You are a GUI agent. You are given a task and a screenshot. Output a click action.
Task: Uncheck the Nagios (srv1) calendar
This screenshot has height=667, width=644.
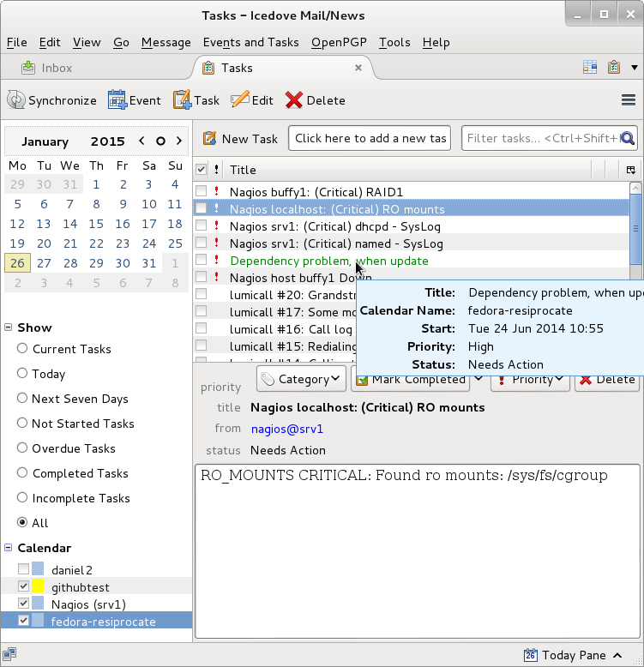tap(23, 604)
